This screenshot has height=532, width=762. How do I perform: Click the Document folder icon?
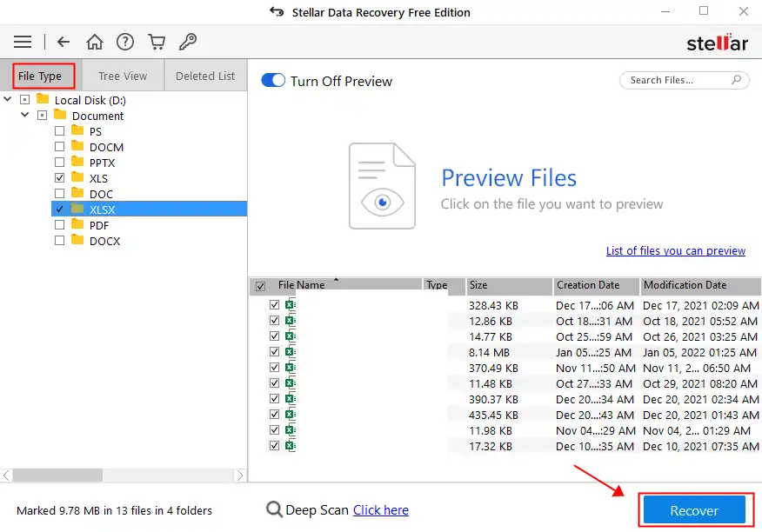[x=60, y=115]
